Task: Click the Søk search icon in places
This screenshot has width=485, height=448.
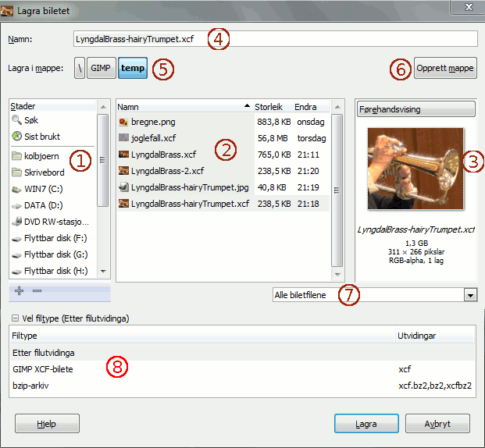Action: [x=16, y=120]
